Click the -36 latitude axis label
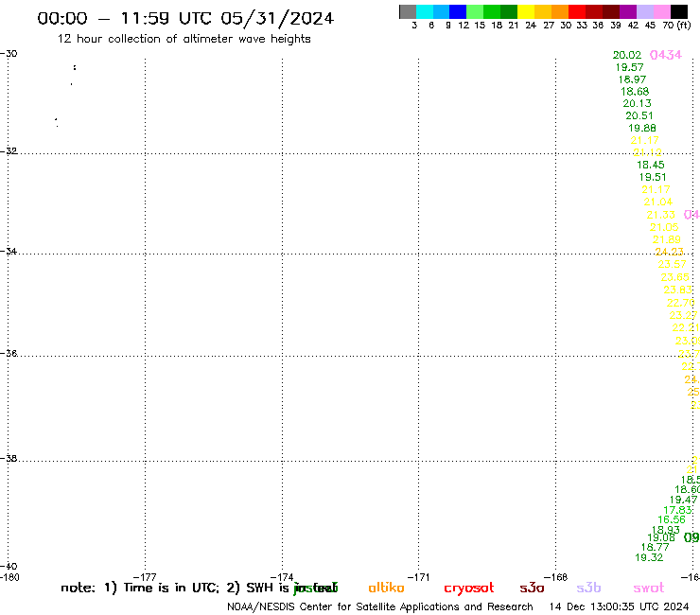Screen dimensions: 700x615 (9, 353)
